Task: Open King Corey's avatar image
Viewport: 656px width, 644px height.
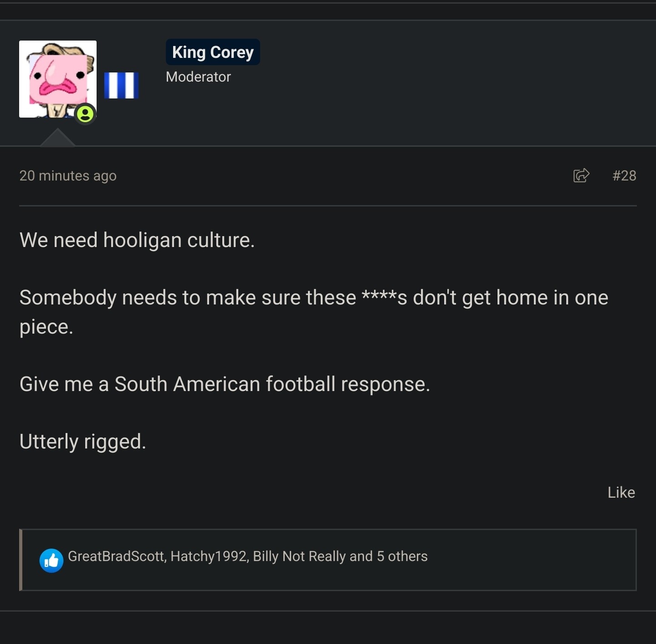Action: pos(58,79)
